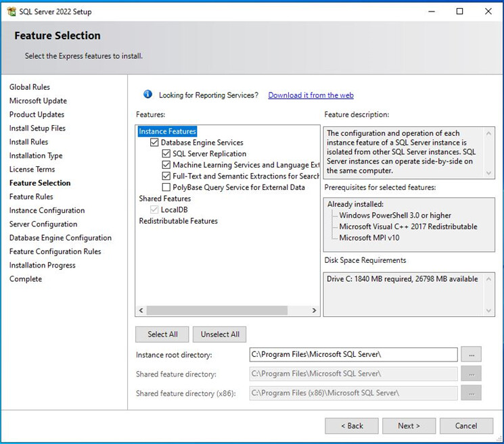Screen dimensions: 504x444
Task: Click the LocalDB checkbox
Action: [154, 209]
